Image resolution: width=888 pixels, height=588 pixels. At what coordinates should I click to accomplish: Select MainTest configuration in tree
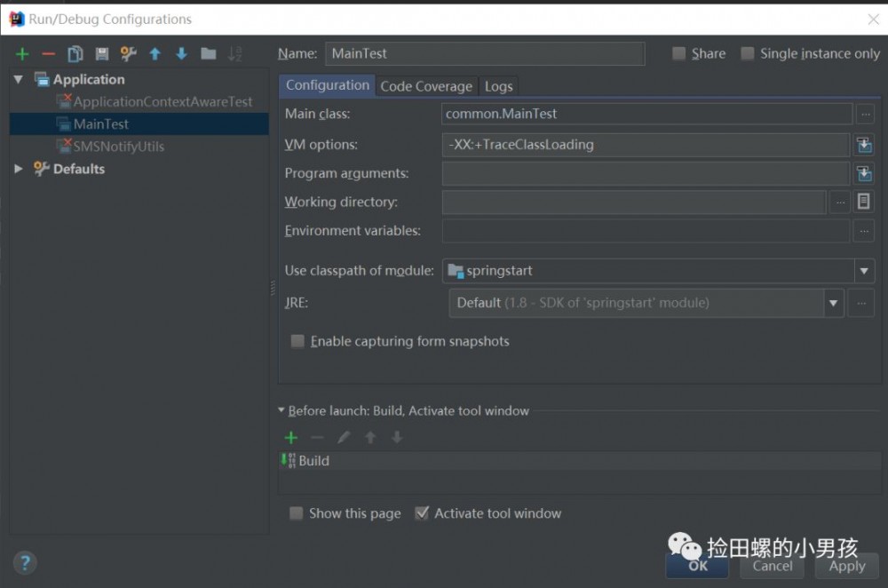pos(139,124)
